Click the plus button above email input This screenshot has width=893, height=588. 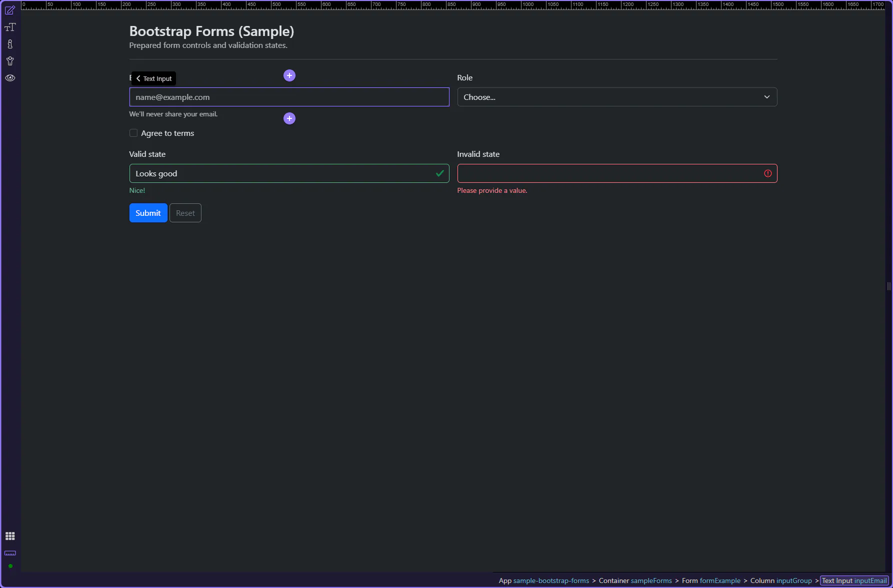tap(289, 75)
